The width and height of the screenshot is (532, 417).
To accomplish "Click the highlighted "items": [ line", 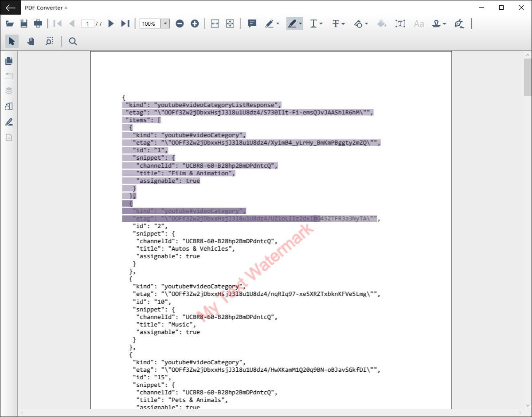I will click(x=143, y=120).
